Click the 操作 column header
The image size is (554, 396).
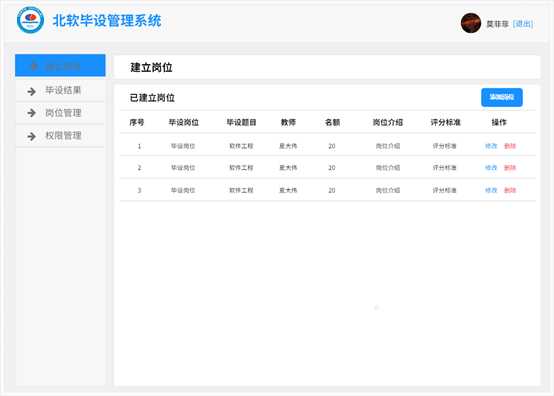(499, 122)
